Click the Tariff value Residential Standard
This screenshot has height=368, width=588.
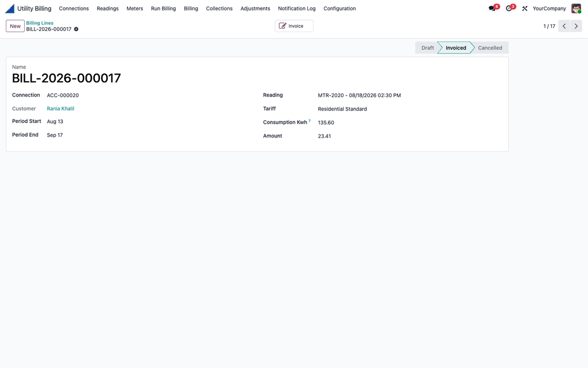pyautogui.click(x=342, y=109)
